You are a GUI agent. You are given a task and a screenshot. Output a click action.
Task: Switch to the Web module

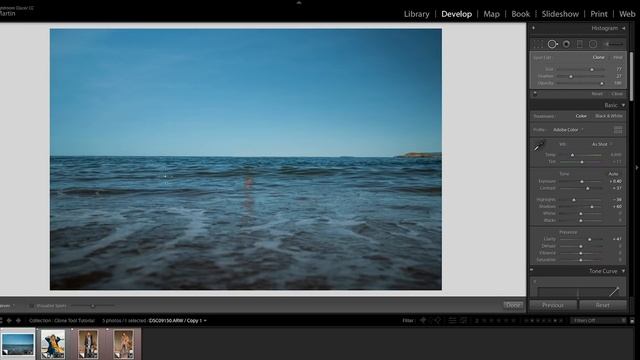[x=627, y=14]
